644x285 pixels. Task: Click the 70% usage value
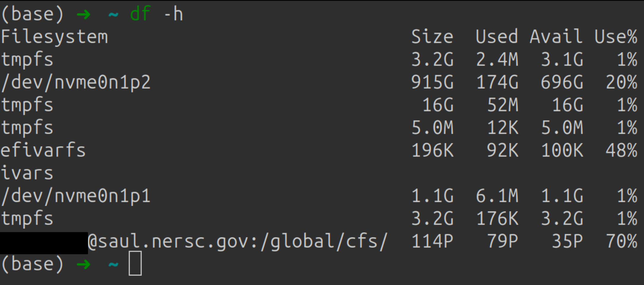[621, 242]
